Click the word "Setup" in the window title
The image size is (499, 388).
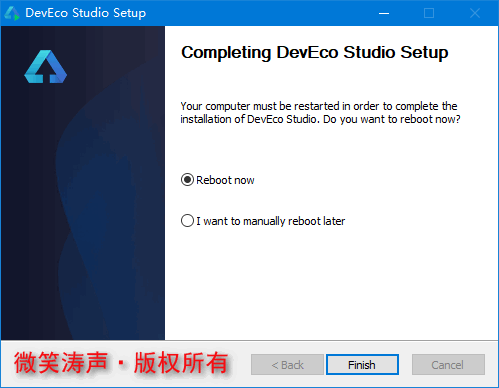click(x=129, y=13)
